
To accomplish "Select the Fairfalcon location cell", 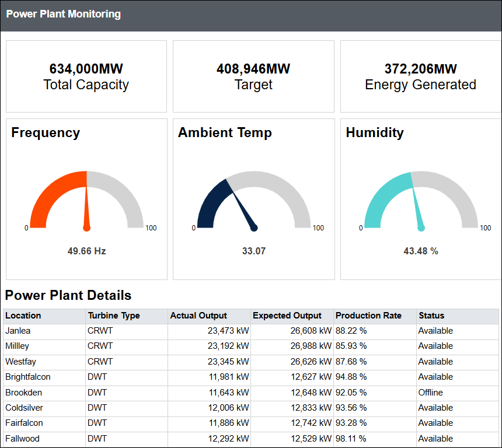I will (44, 423).
